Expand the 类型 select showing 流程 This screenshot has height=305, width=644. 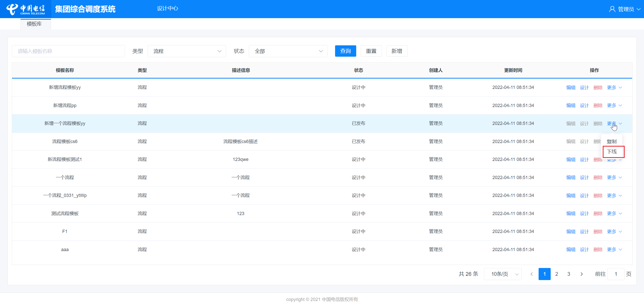pyautogui.click(x=187, y=51)
